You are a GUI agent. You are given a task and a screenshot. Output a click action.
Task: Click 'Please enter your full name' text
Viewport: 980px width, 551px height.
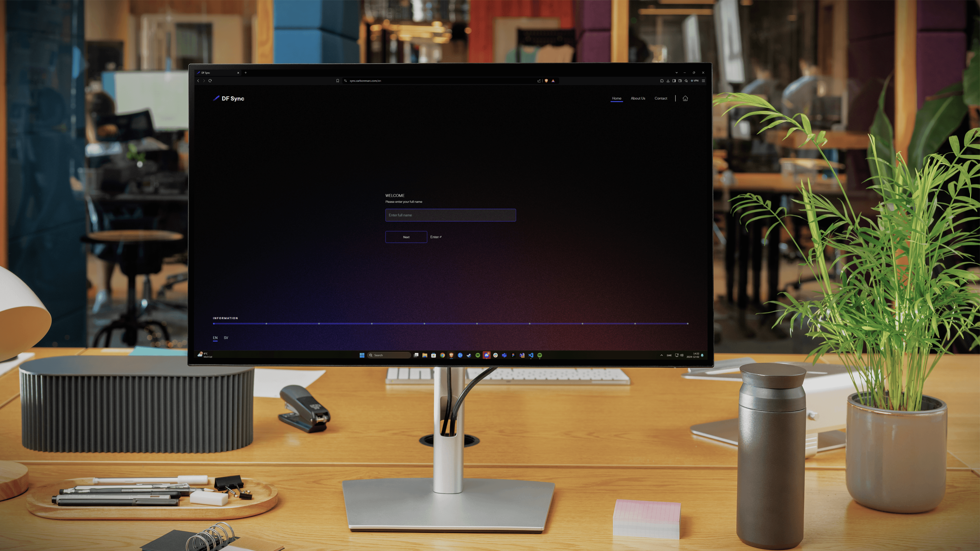tap(404, 202)
